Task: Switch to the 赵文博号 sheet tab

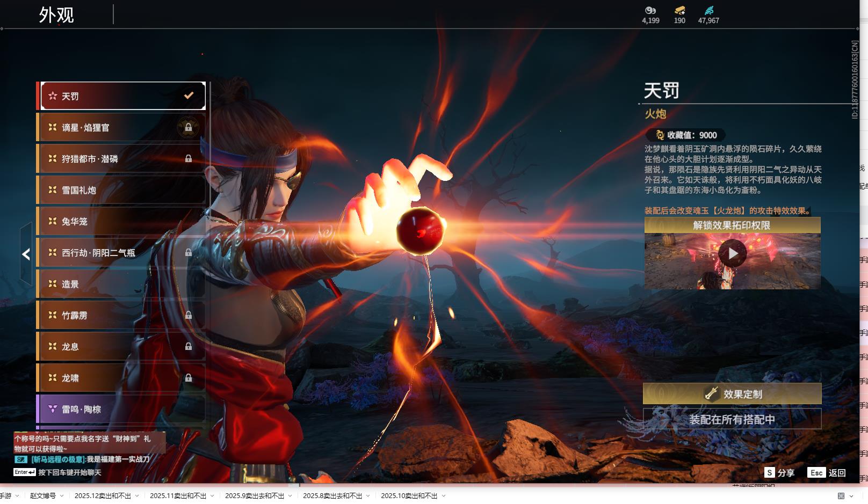Action: pyautogui.click(x=43, y=496)
